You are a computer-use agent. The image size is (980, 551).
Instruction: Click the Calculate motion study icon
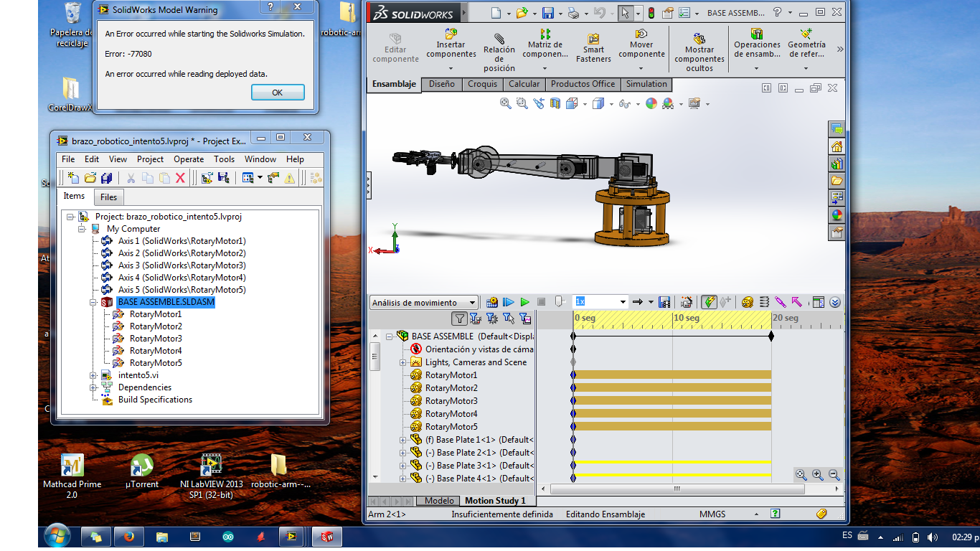pyautogui.click(x=492, y=303)
